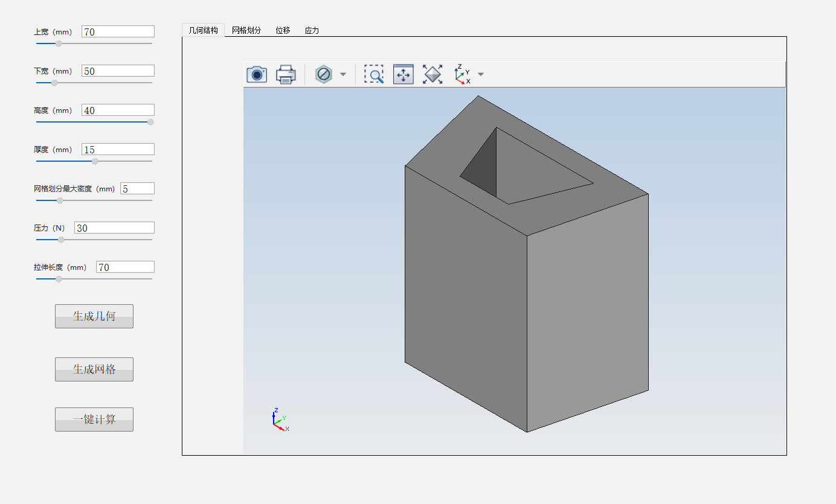Click the 上宽 input field showing 70
836x504 pixels.
118,31
